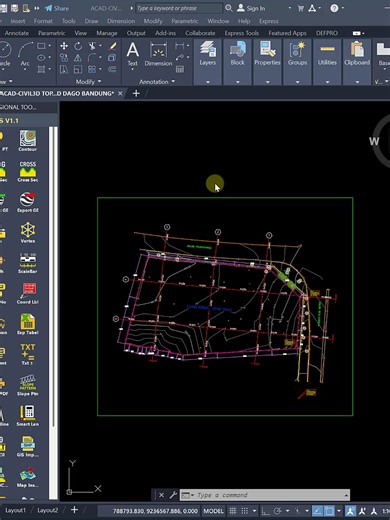Screen dimensions: 390x520
Task: Click the Share button
Action: click(57, 8)
